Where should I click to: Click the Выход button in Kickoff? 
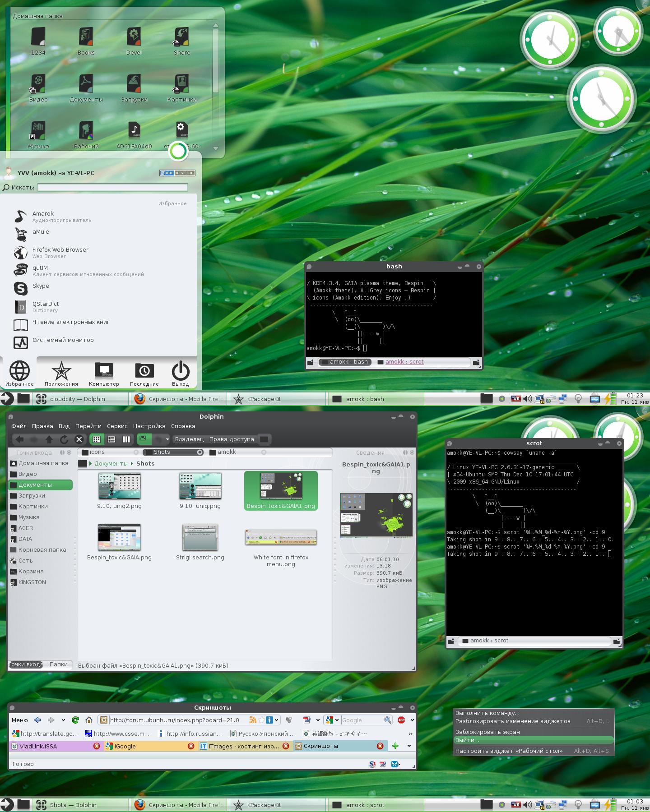(180, 374)
